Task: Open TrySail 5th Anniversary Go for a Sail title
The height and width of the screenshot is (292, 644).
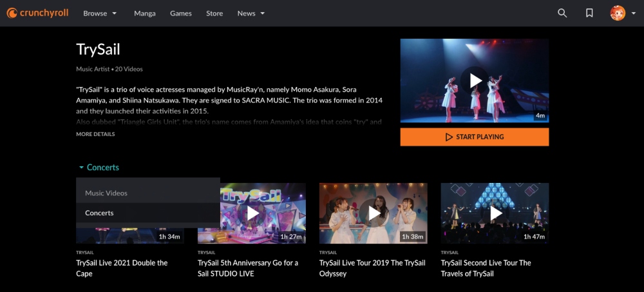Action: [x=248, y=268]
